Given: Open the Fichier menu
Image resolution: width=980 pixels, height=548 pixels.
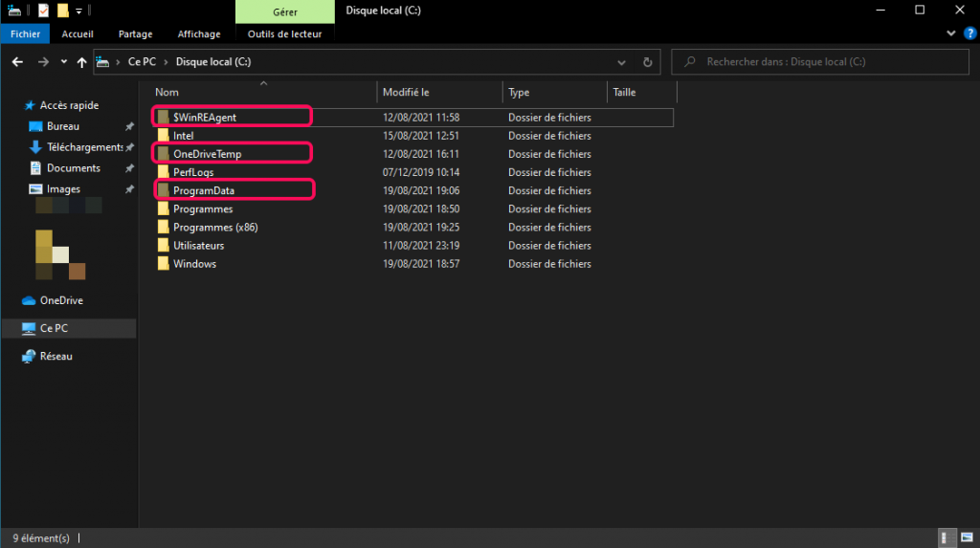Looking at the screenshot, I should [25, 33].
